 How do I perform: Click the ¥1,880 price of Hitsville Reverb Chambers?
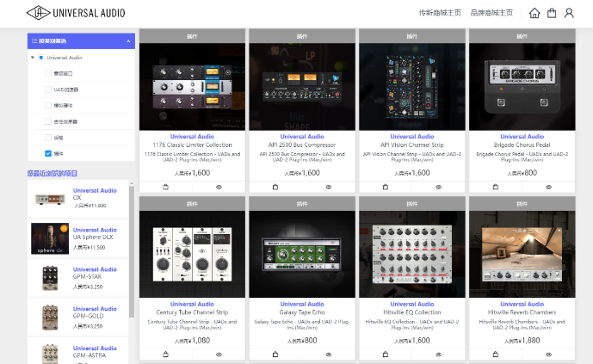(x=522, y=340)
